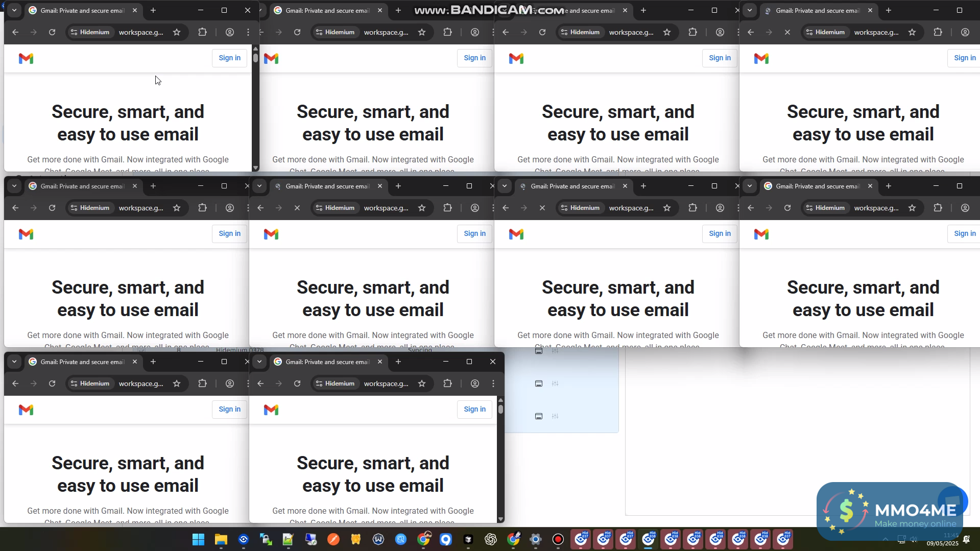Select the Gmail tab in middle-row first window

pyautogui.click(x=83, y=186)
